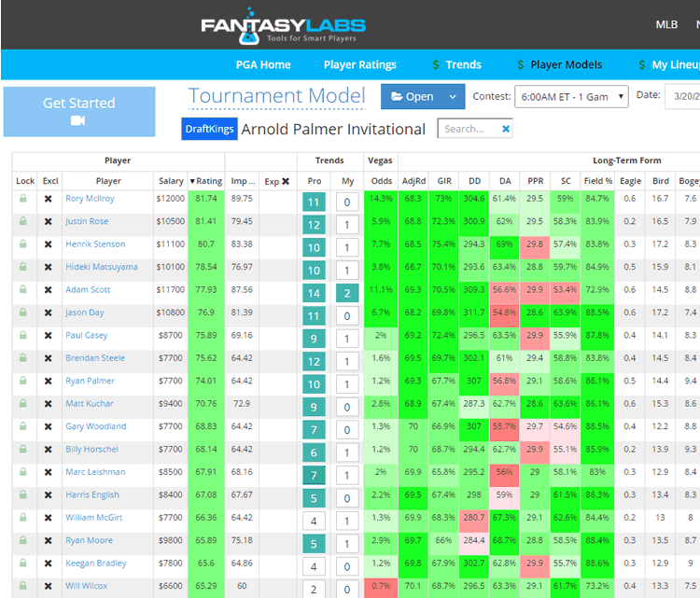Click the video camera icon under Get Started
700x598 pixels.
(x=78, y=121)
